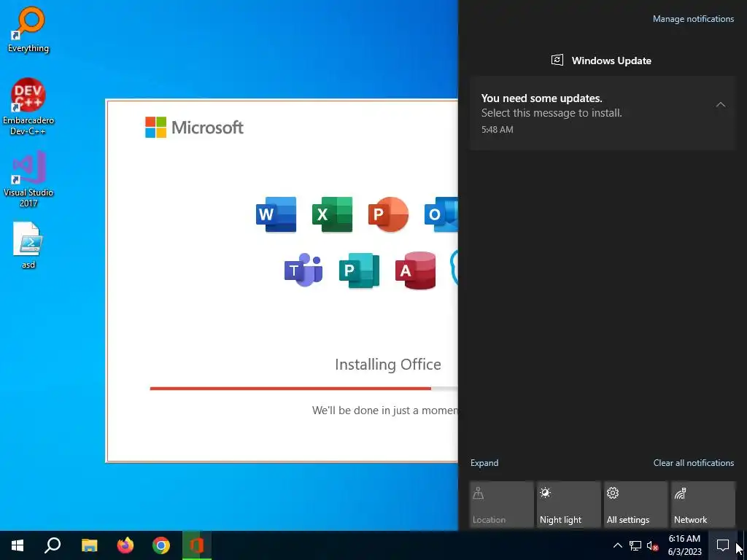The height and width of the screenshot is (560, 747).
Task: Click the 'Installing Office' text
Action: pyautogui.click(x=388, y=365)
